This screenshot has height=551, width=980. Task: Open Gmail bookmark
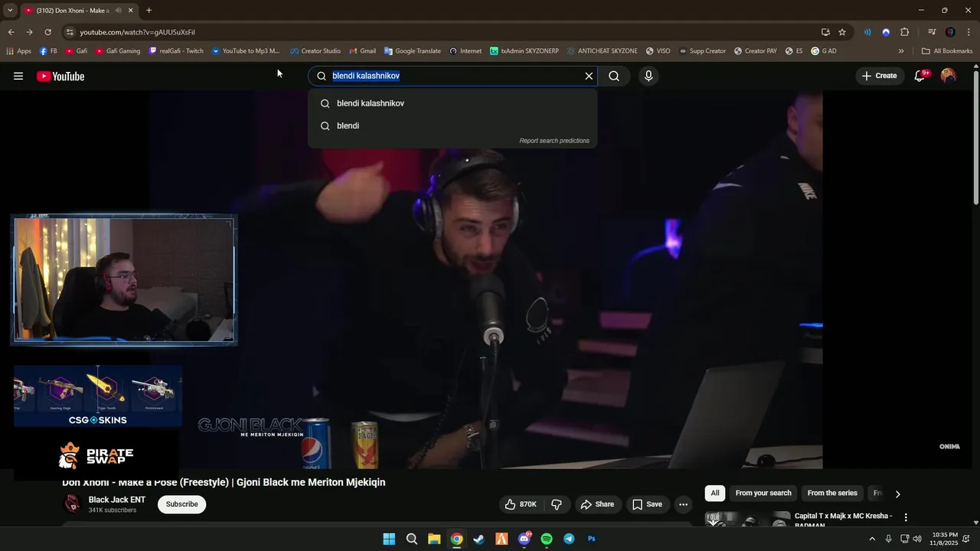(362, 51)
